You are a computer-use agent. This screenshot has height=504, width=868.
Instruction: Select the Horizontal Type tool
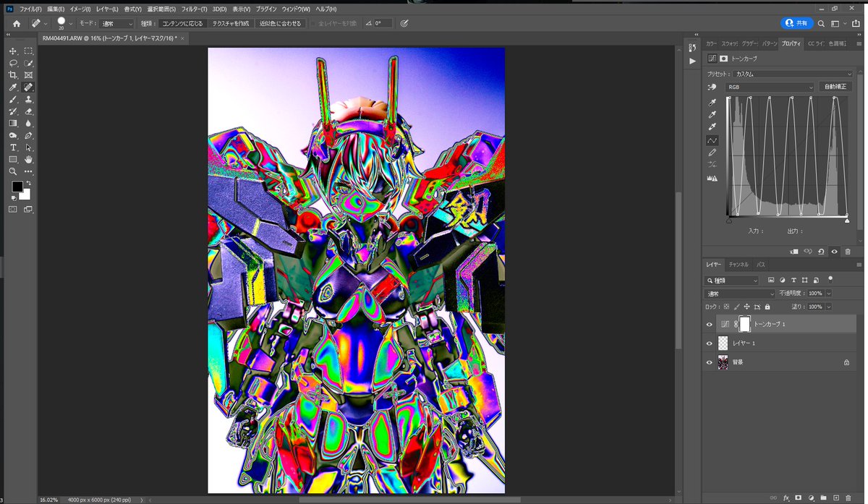tap(13, 148)
